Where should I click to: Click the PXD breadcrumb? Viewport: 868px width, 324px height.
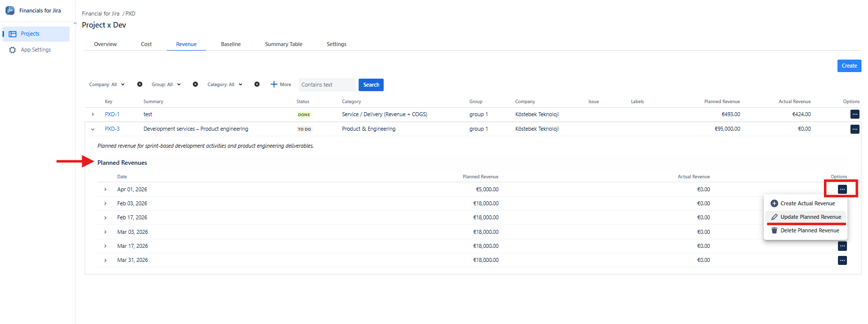click(x=131, y=14)
